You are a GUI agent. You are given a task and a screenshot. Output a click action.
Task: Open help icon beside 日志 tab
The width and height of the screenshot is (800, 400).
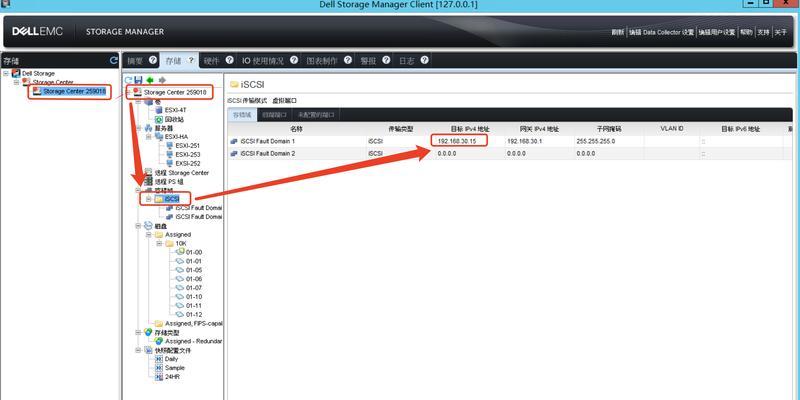click(x=424, y=60)
